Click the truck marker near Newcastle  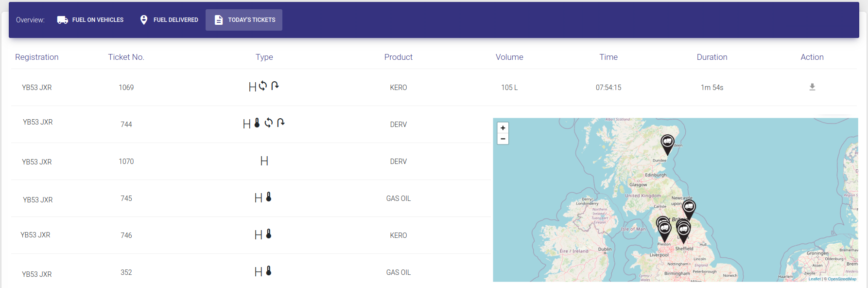pyautogui.click(x=689, y=208)
